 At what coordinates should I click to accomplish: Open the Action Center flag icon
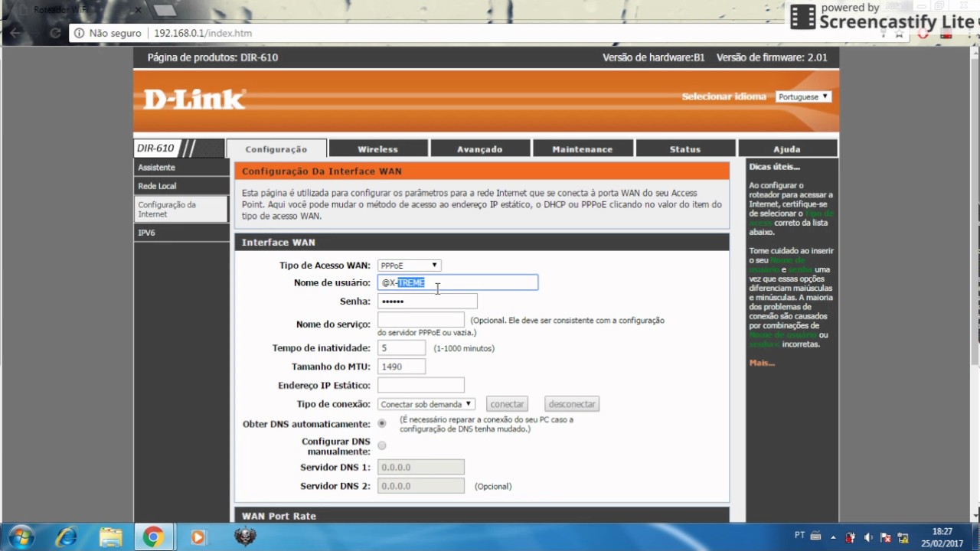886,537
